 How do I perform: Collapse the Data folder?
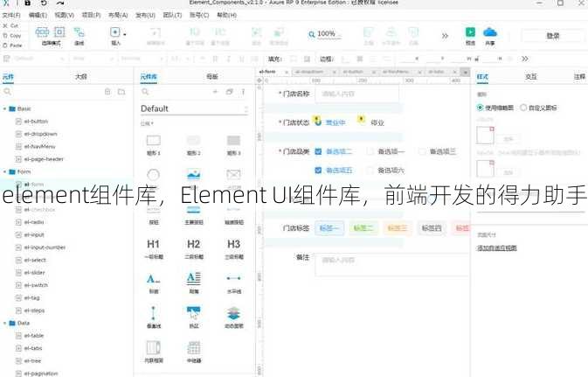tap(4, 323)
